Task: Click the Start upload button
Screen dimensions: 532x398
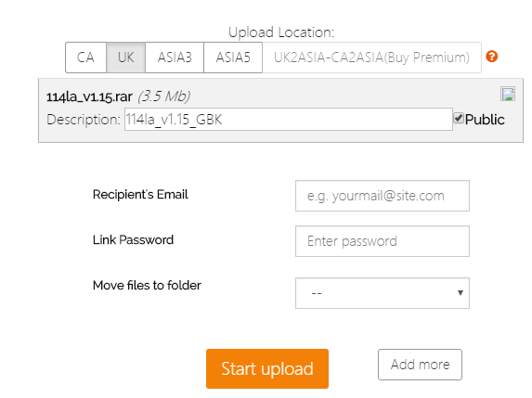Action: click(x=267, y=368)
